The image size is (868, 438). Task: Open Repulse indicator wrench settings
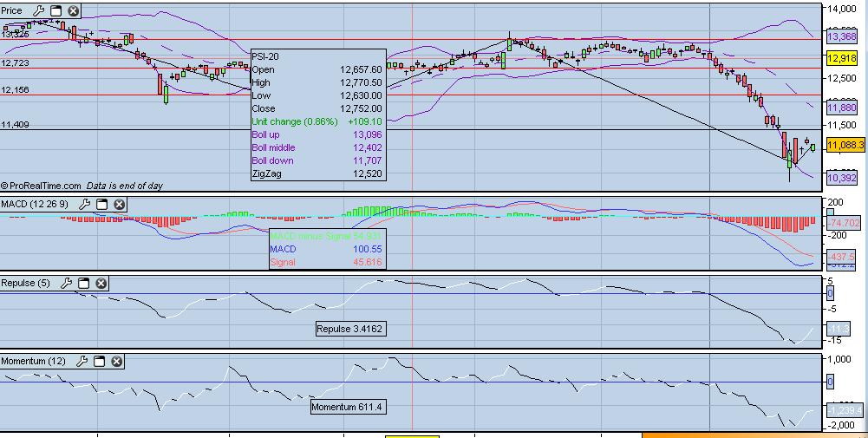pyautogui.click(x=66, y=283)
